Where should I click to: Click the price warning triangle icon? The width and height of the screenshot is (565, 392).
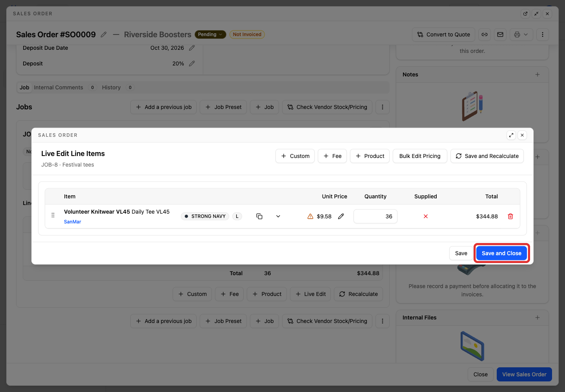[x=310, y=216]
